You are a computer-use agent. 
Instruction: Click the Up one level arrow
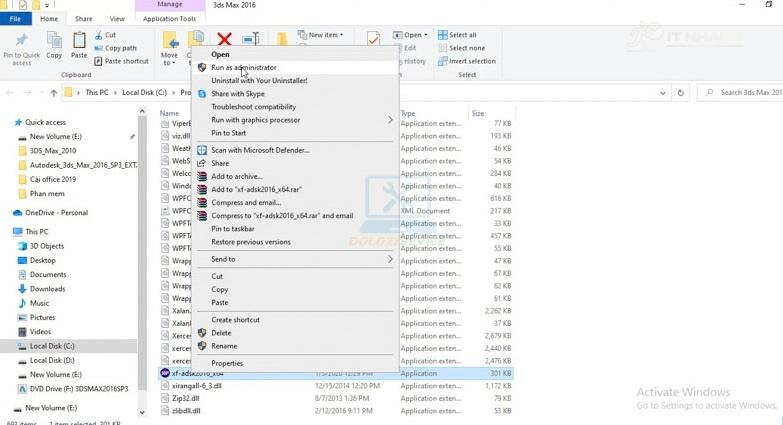[53, 93]
